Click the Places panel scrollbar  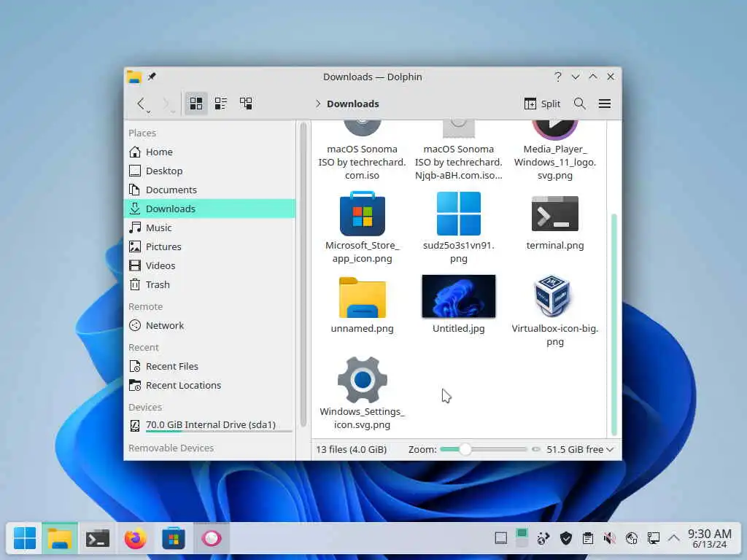pyautogui.click(x=303, y=274)
